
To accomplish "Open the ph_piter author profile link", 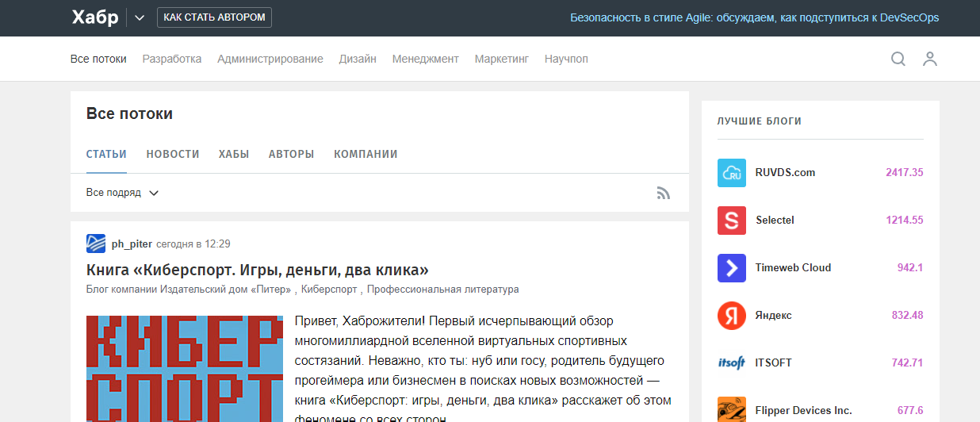I will coord(132,244).
